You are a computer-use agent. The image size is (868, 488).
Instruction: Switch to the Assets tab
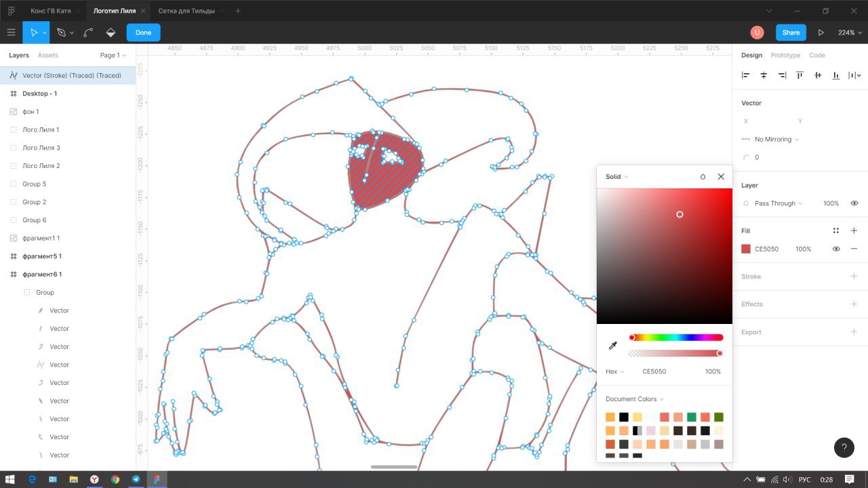point(47,55)
